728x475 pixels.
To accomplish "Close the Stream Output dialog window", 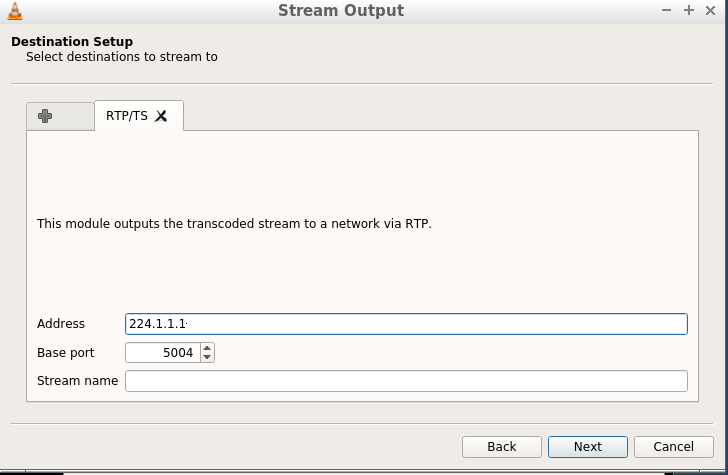I will pos(710,10).
